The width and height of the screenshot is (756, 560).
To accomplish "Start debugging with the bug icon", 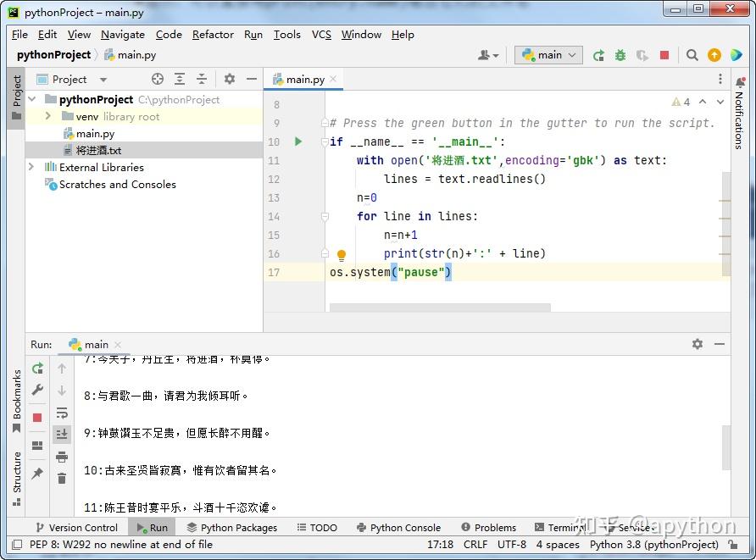I will 620,54.
